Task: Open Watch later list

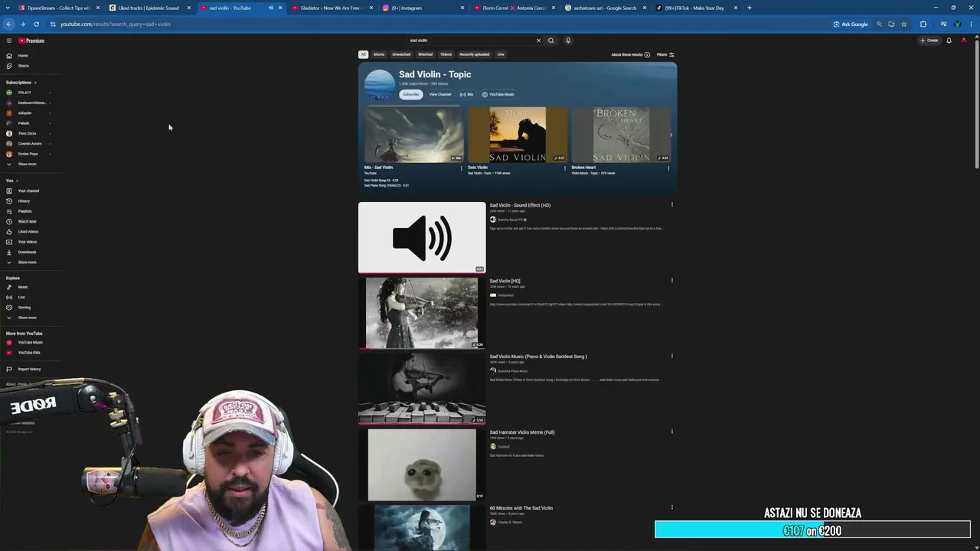Action: click(27, 221)
